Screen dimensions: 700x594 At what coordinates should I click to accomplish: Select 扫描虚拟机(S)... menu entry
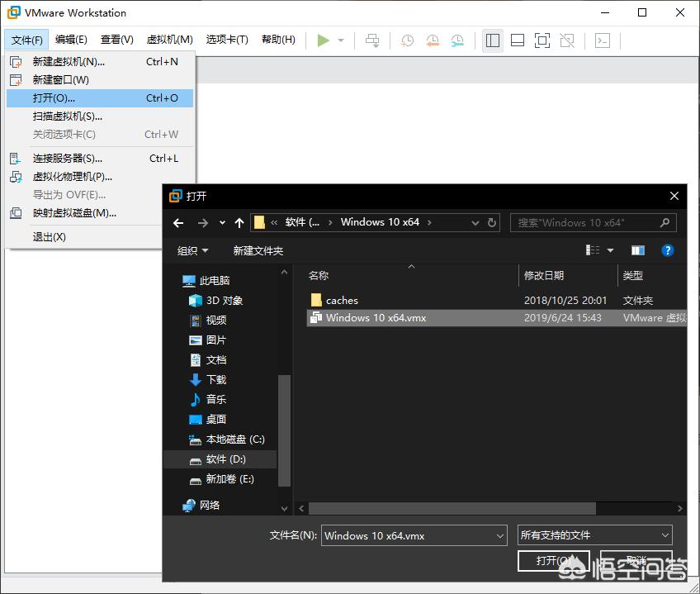[x=100, y=116]
